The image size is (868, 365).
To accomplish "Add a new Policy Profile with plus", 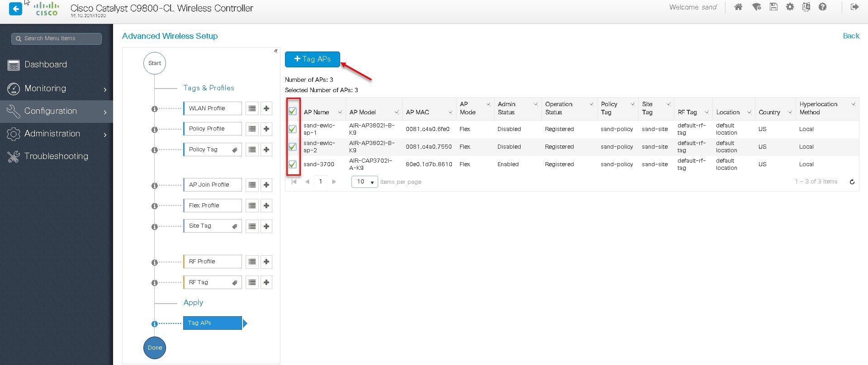I will coord(266,129).
